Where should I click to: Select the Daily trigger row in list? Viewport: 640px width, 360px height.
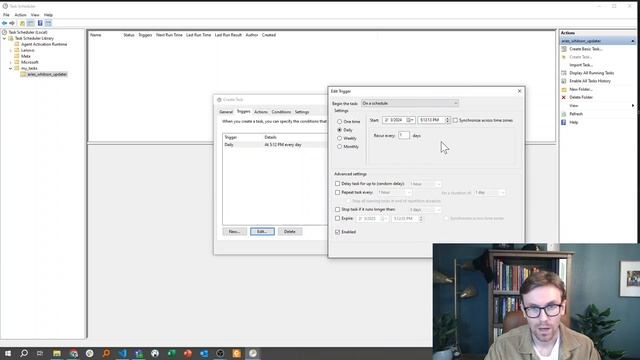tap(274, 145)
